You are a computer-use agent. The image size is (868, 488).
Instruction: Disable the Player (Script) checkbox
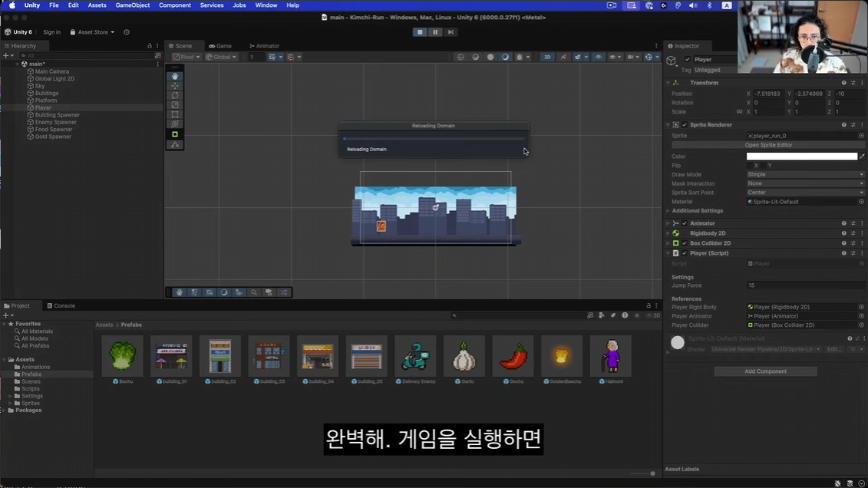(685, 253)
